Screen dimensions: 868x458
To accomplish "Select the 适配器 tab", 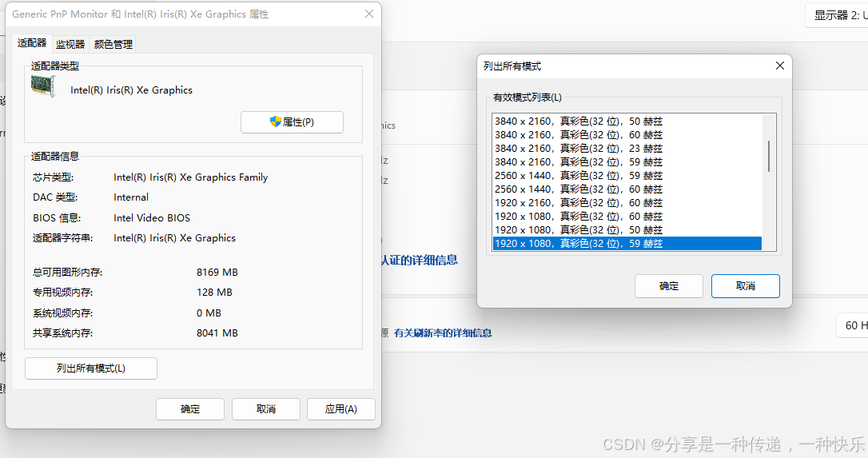I will pyautogui.click(x=31, y=43).
